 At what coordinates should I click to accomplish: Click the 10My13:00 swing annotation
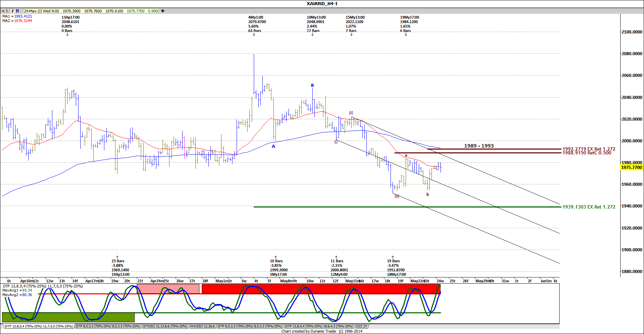coord(316,24)
